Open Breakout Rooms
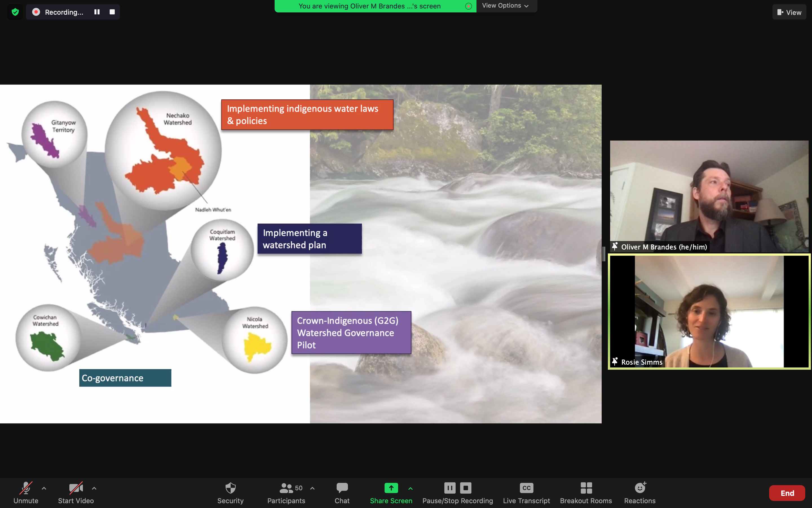 [x=586, y=492]
